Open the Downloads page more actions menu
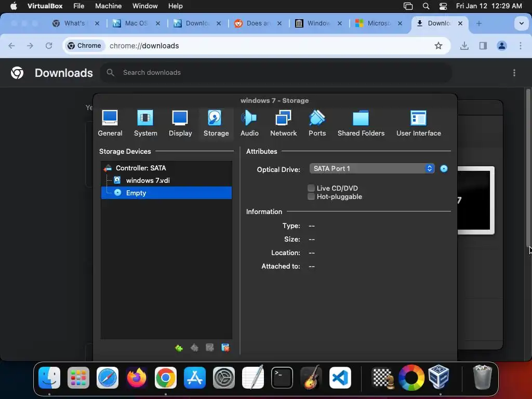This screenshot has height=399, width=532. click(x=514, y=73)
